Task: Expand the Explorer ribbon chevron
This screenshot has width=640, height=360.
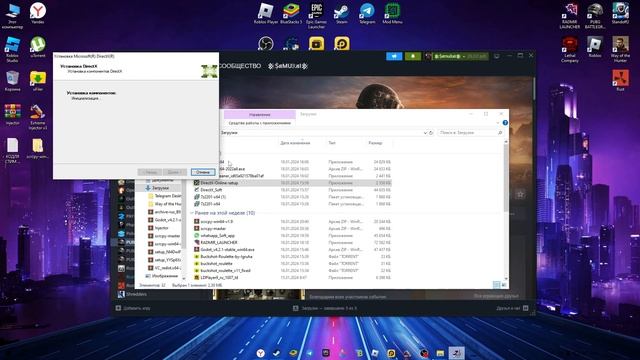Action: (x=498, y=122)
